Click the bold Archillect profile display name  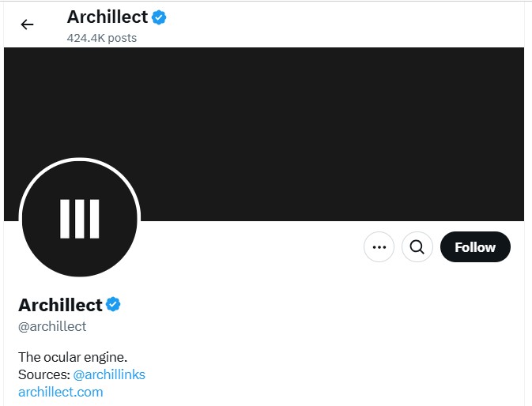tap(60, 305)
